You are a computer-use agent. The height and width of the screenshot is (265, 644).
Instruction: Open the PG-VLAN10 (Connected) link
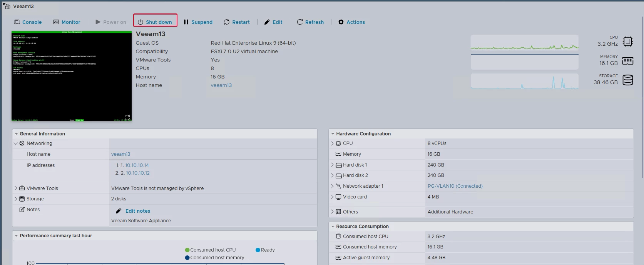pyautogui.click(x=455, y=186)
